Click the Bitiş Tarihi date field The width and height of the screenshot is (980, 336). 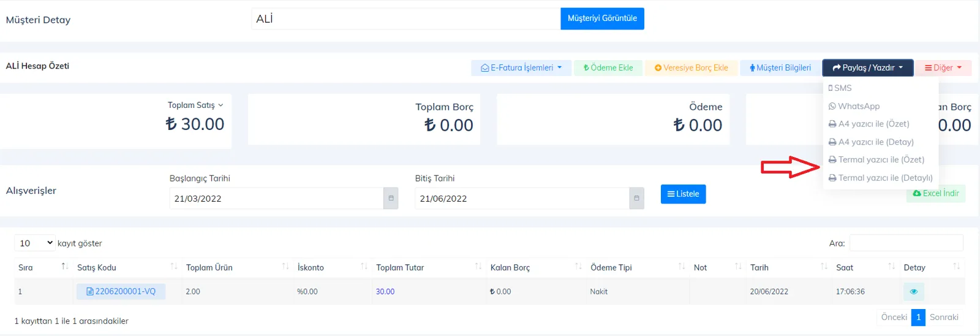(522, 199)
